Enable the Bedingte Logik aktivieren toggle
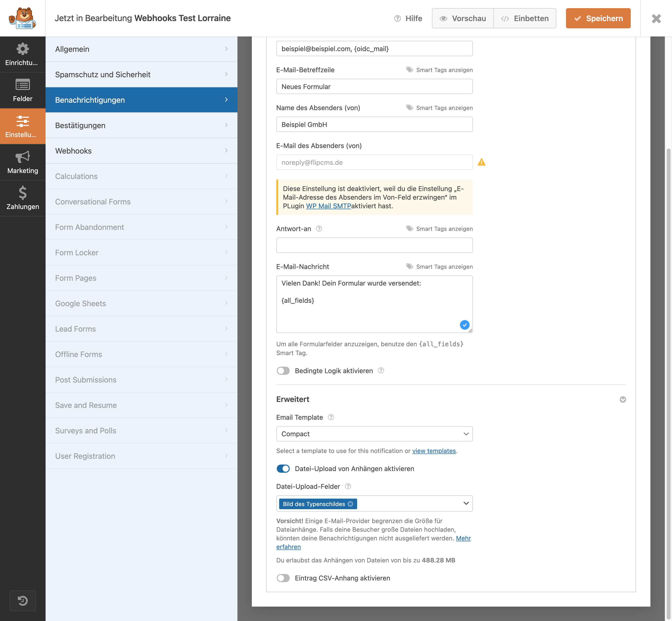 (x=283, y=371)
